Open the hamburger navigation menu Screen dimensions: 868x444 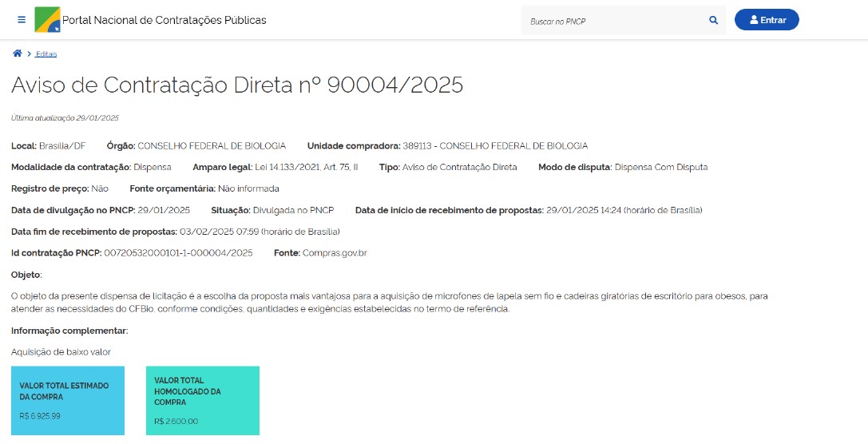tap(22, 20)
